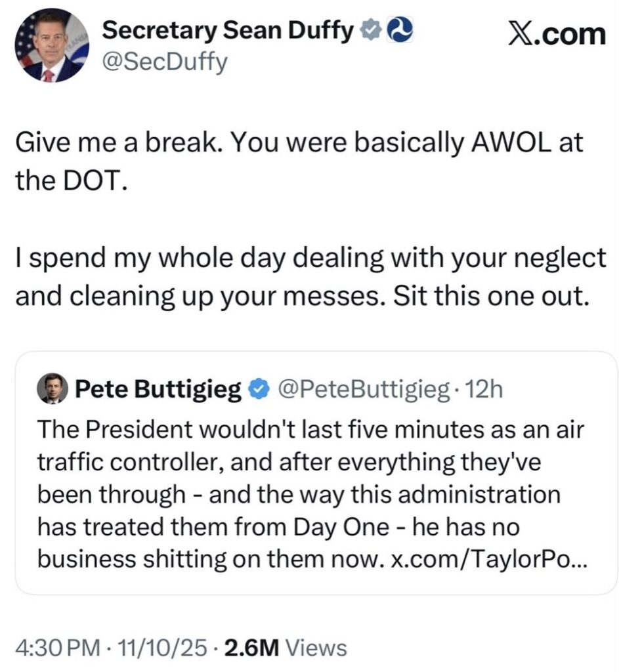Click the DOT affiliation badge icon
This screenshot has height=672, width=619.
(x=398, y=30)
